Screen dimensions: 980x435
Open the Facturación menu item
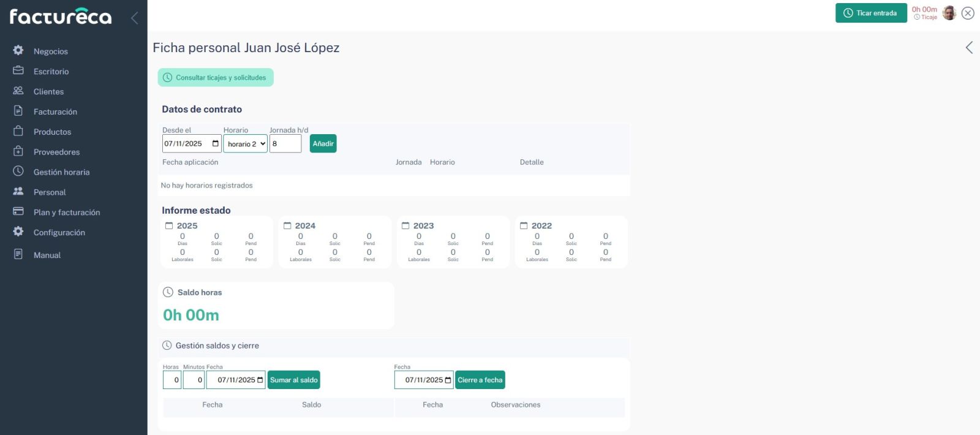pos(55,112)
